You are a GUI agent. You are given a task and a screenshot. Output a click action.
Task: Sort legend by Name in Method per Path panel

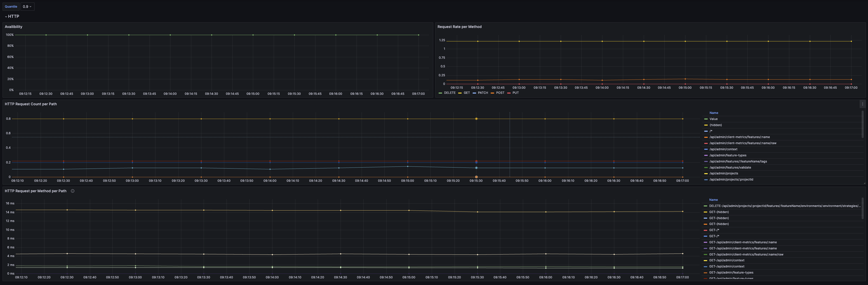pos(713,200)
